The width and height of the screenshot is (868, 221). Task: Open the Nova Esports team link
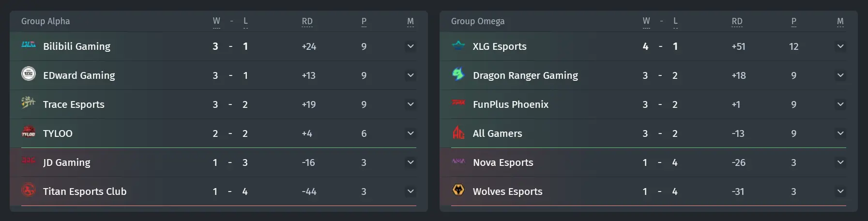pyautogui.click(x=503, y=162)
